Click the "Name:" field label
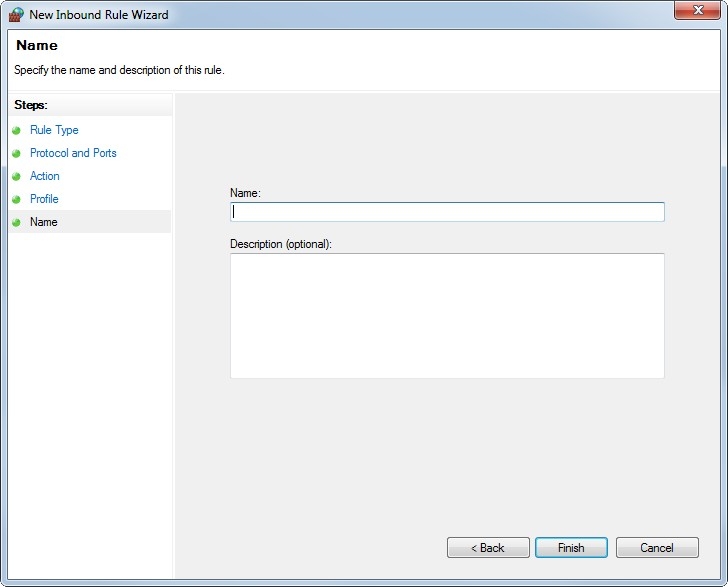 [x=245, y=193]
